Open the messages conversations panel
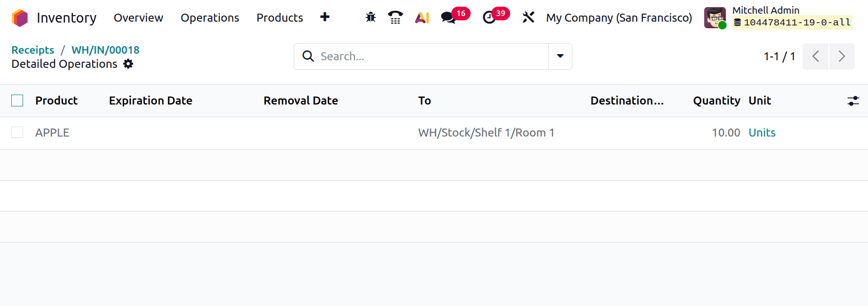Viewport: 868px width, 306px height. [447, 17]
